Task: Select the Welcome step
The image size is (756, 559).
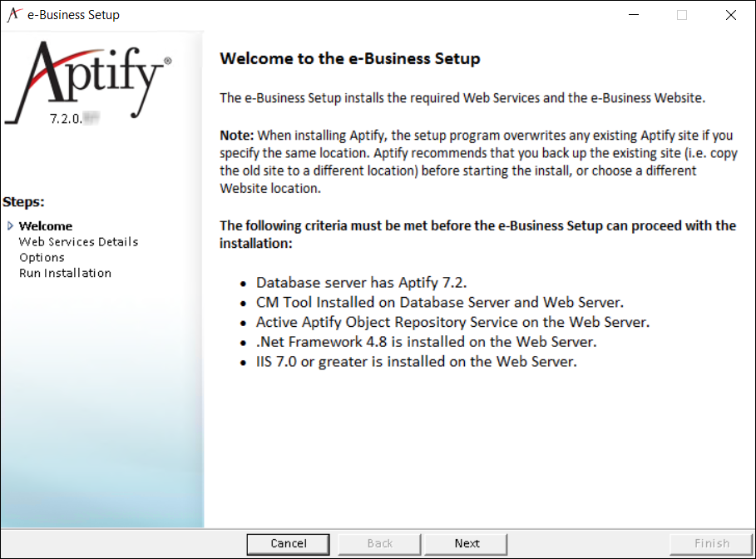Action: [x=45, y=225]
